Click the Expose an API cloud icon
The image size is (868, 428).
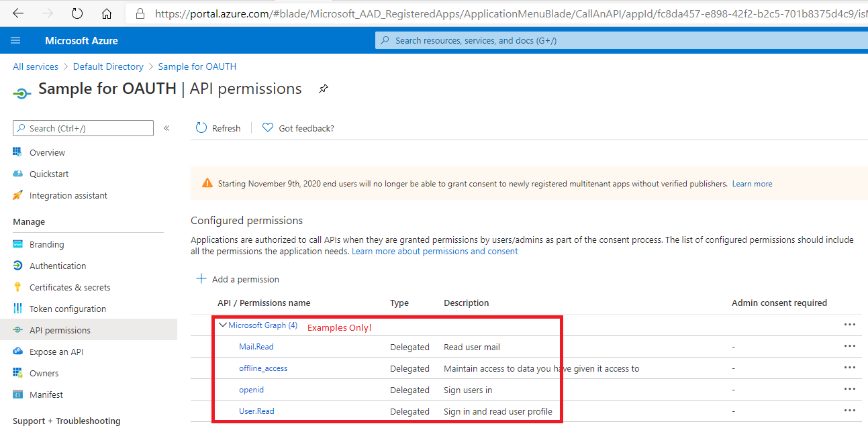[17, 352]
